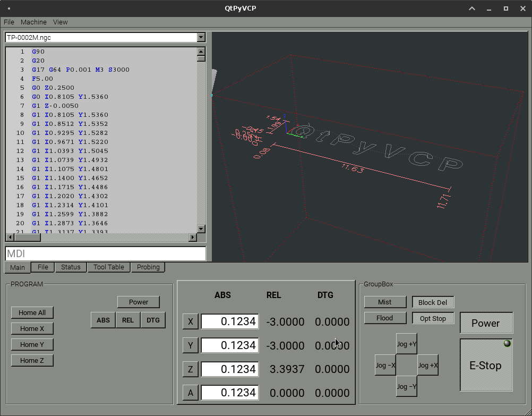Click the X axis ABS value field
The height and width of the screenshot is (416, 532).
(230, 321)
